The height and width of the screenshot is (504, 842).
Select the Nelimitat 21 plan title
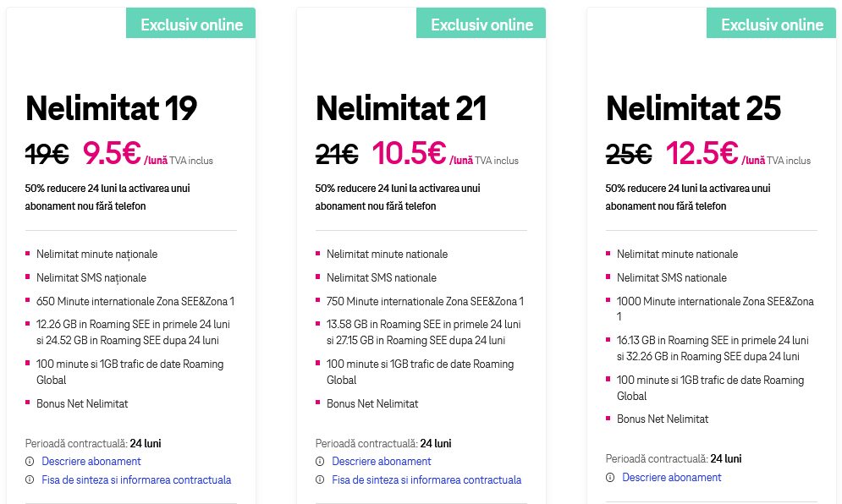[x=401, y=108]
